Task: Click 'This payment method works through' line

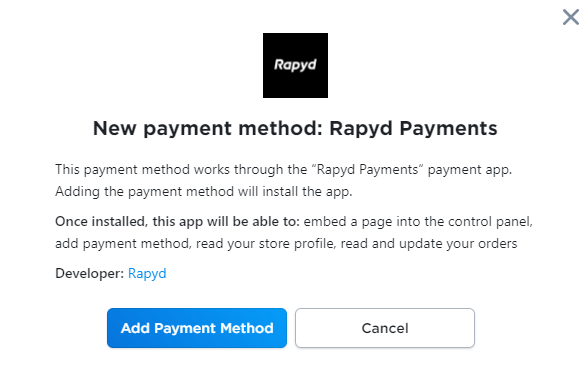Action: click(181, 170)
